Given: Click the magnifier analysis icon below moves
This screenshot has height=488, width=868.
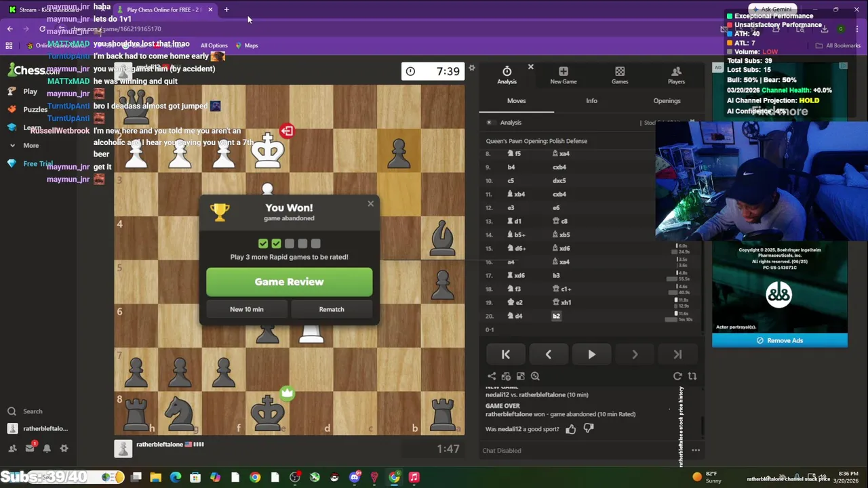Looking at the screenshot, I should point(535,376).
